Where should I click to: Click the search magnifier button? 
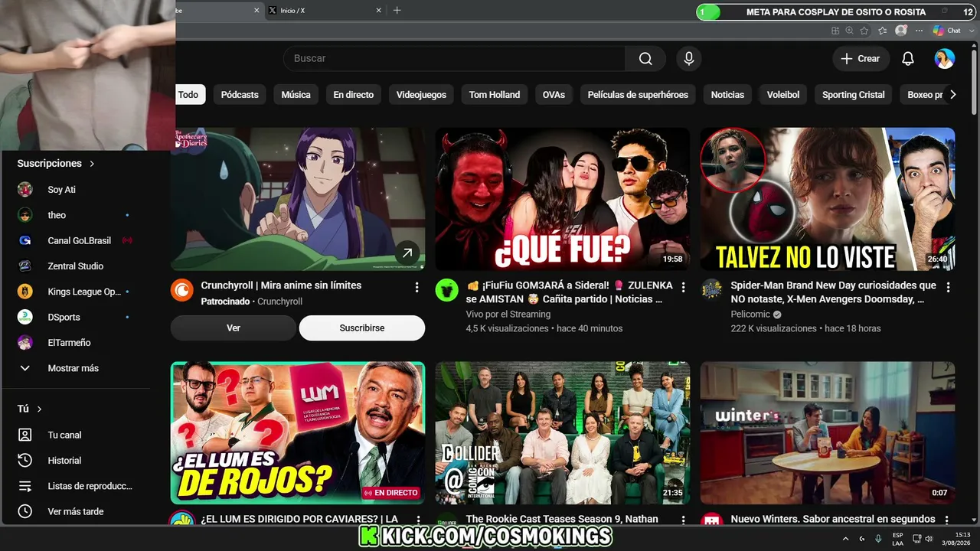point(645,59)
